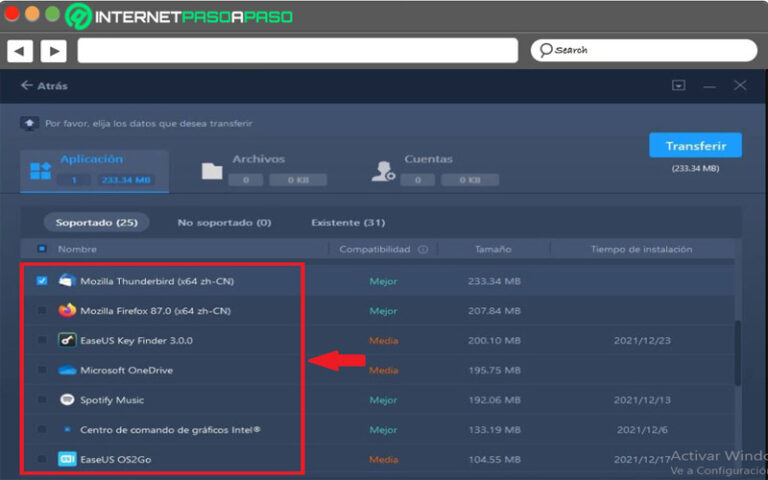Switch to the Cuentas tab
The height and width of the screenshot is (480, 768).
pos(435,171)
